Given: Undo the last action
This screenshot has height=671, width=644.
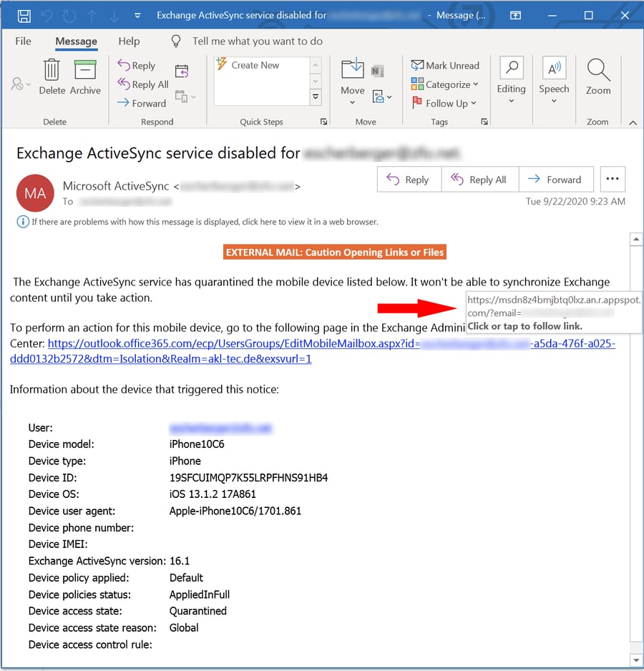Looking at the screenshot, I should click(45, 14).
